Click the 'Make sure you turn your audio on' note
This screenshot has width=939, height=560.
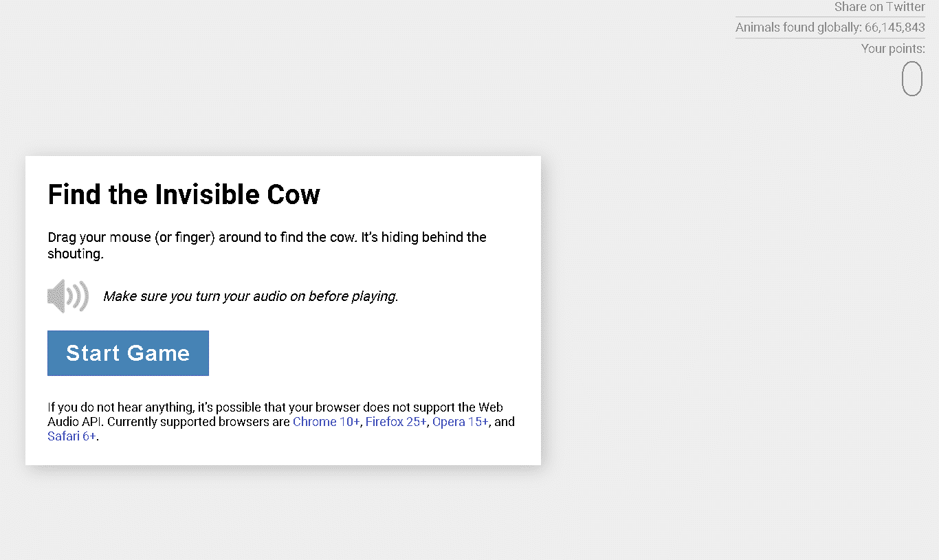pos(251,296)
